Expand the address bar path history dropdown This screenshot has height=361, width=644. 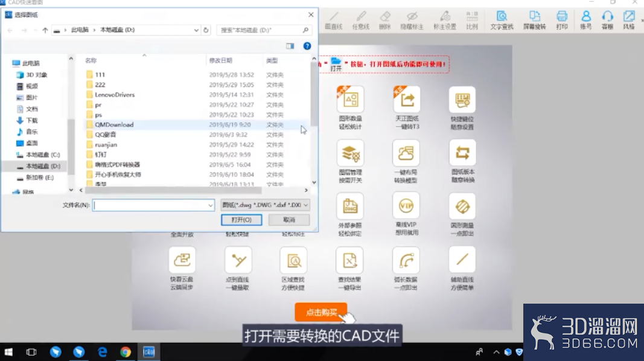point(196,30)
